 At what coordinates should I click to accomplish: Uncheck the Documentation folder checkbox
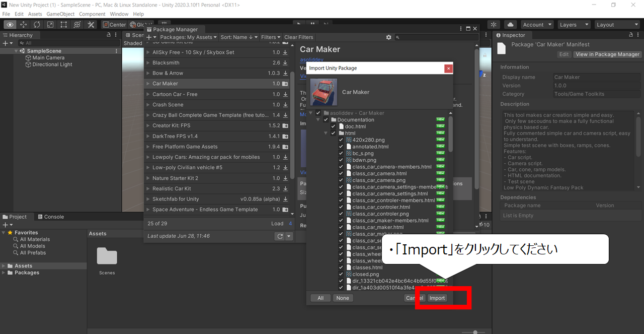pos(326,120)
